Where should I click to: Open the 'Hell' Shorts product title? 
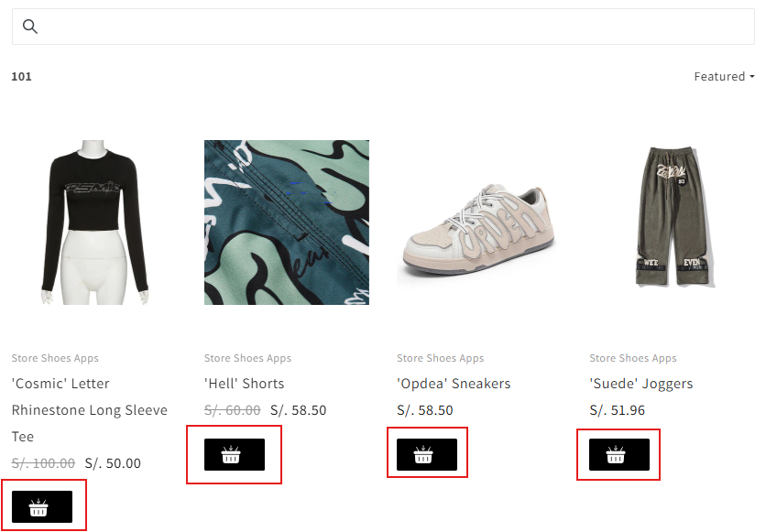pos(245,384)
